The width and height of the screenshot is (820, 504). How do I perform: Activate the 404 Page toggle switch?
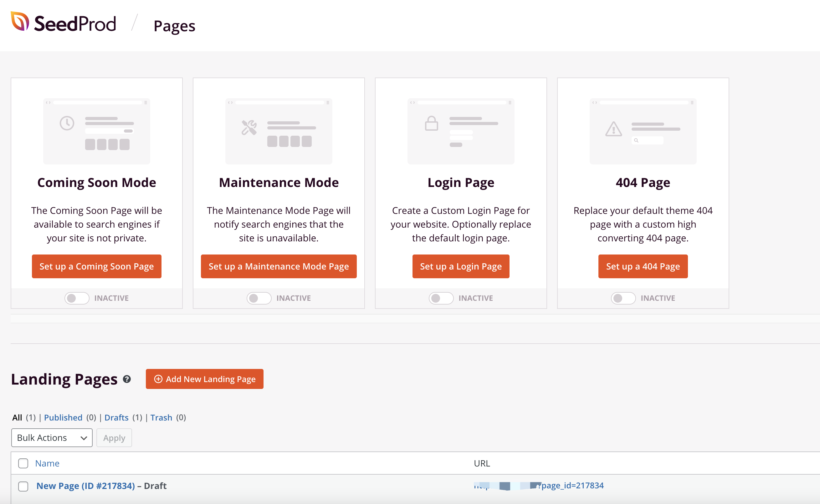(x=623, y=298)
